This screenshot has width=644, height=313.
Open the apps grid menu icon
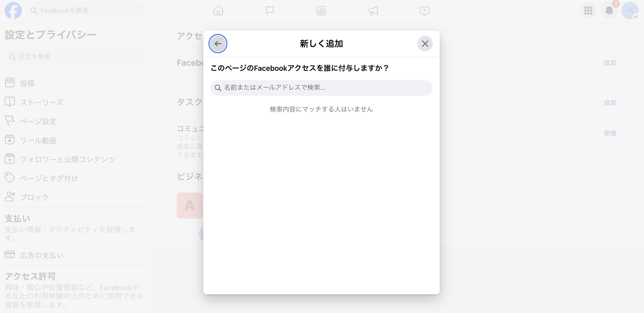[589, 11]
